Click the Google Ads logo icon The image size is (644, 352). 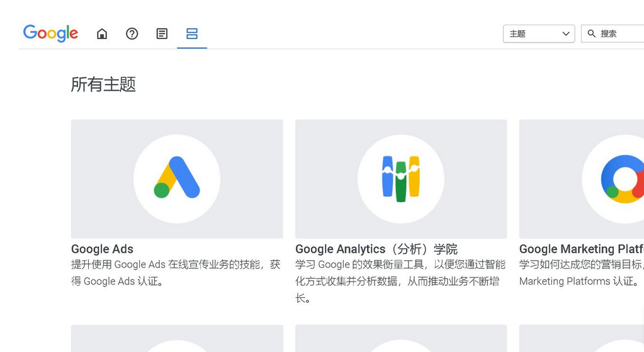(x=177, y=179)
